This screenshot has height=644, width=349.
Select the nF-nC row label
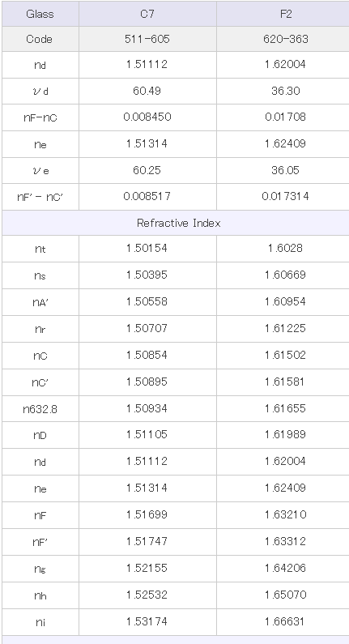click(40, 118)
